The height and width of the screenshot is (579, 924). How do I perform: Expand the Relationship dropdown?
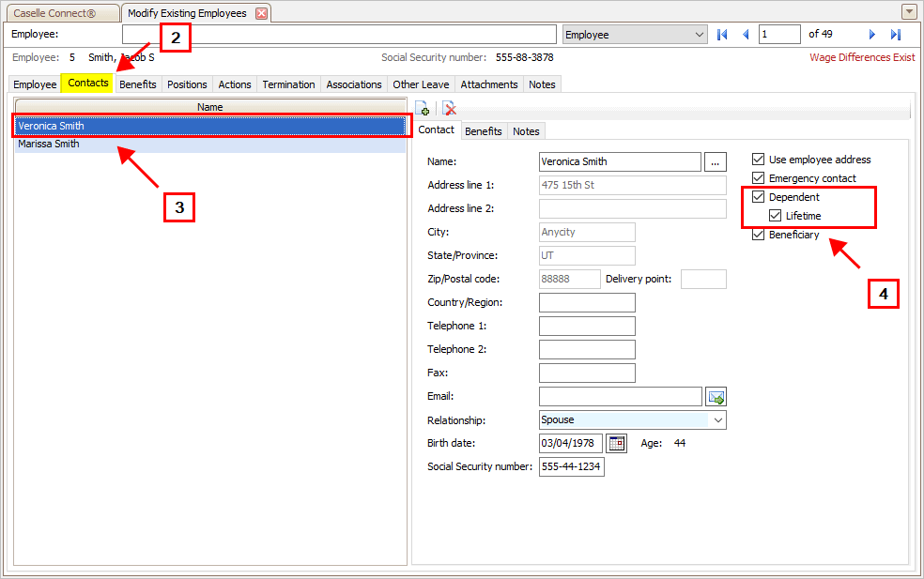(718, 420)
